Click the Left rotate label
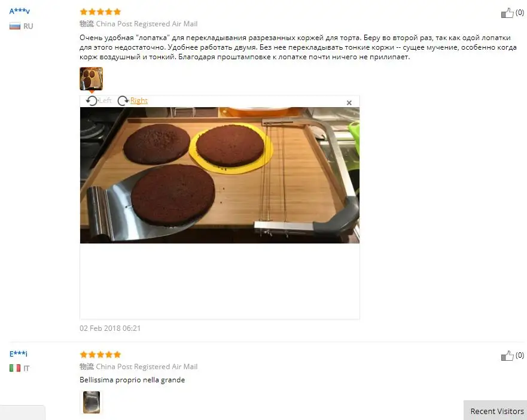Viewport: 527px width, 420px height. (105, 101)
